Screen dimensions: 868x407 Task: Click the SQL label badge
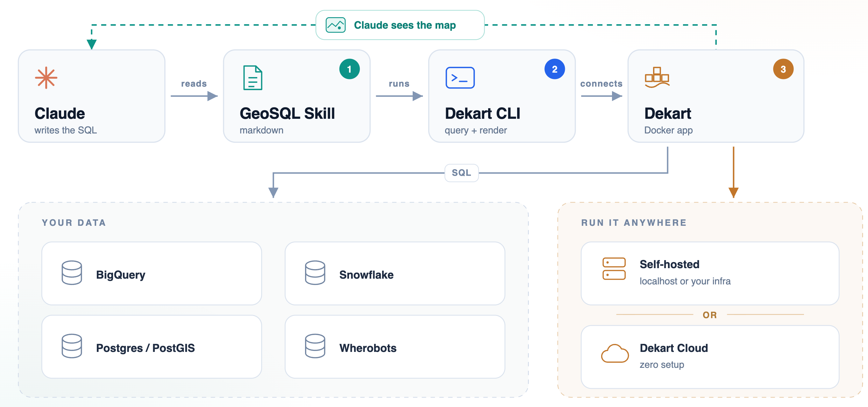(462, 173)
